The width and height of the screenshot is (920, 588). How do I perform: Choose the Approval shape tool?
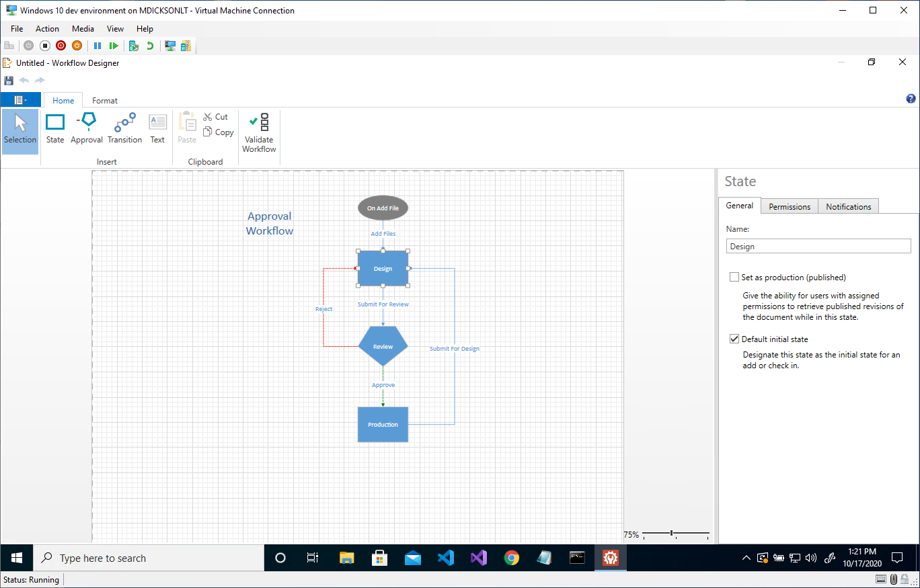[87, 128]
